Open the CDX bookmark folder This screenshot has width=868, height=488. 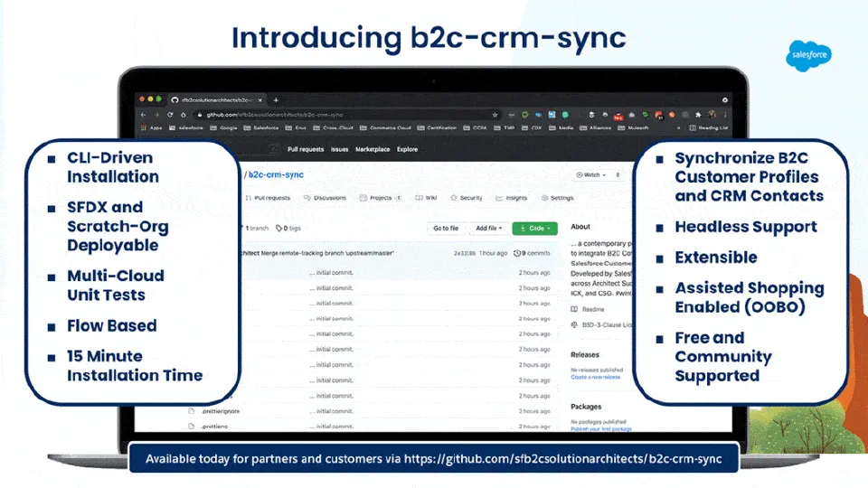[x=532, y=127]
